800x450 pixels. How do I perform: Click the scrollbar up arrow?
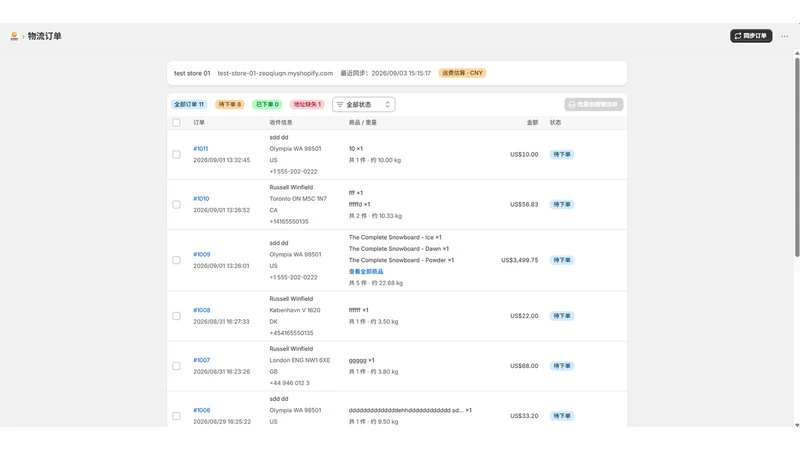tap(797, 53)
